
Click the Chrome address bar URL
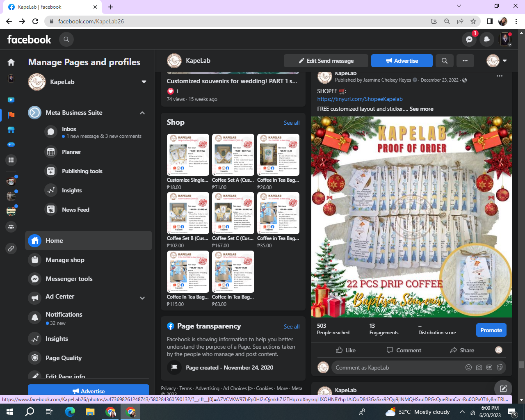[91, 21]
